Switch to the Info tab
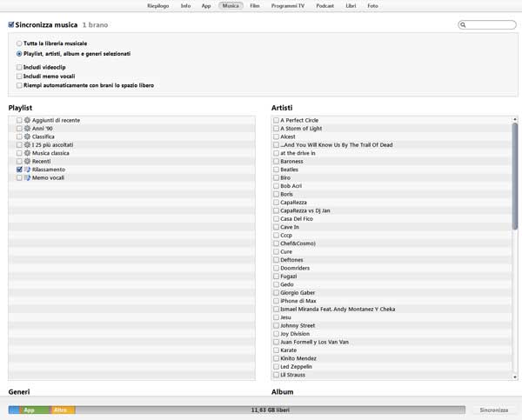This screenshot has height=420, width=522. tap(186, 6)
